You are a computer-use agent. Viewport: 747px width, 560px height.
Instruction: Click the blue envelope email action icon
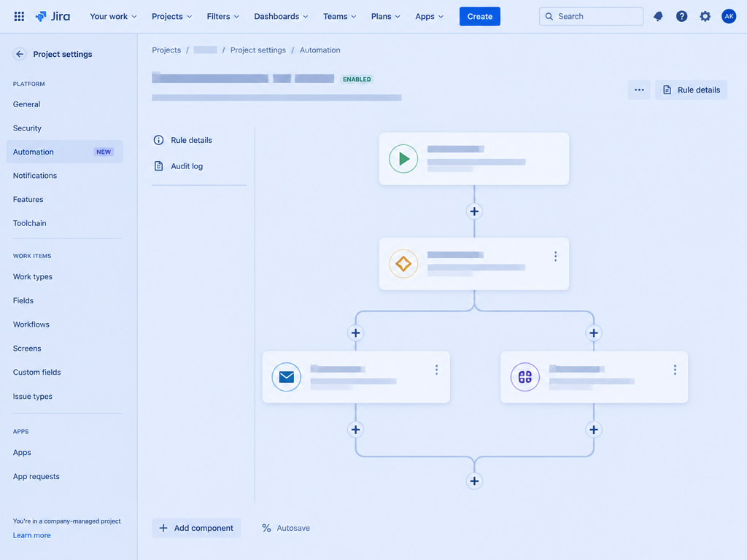286,377
